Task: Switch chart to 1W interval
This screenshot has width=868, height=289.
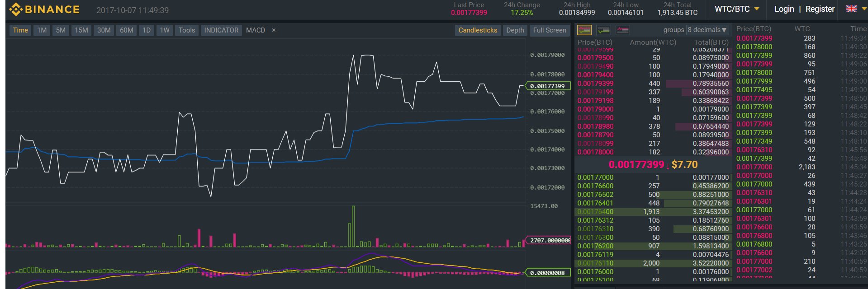Action: coord(165,30)
